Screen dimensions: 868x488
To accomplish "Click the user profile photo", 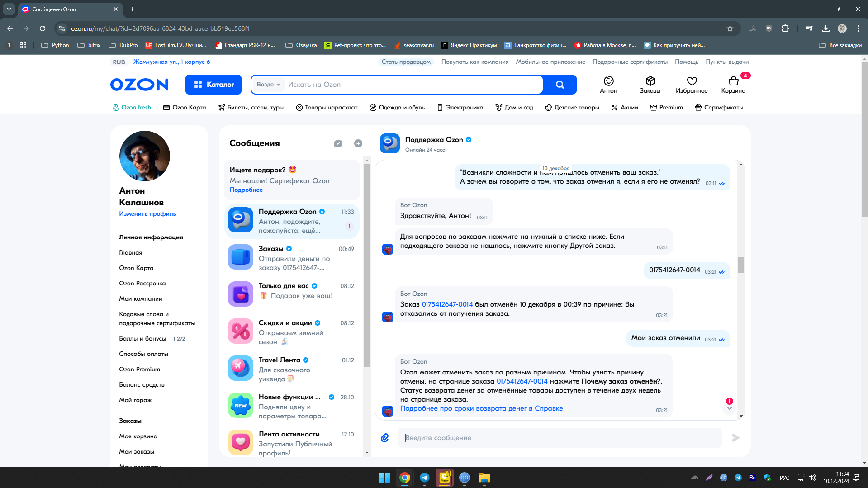I will point(145,156).
